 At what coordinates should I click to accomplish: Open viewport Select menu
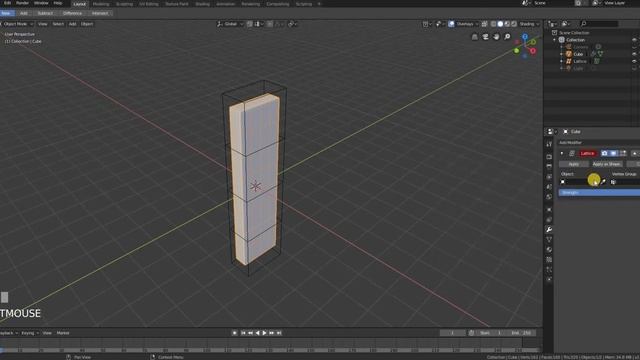point(58,24)
